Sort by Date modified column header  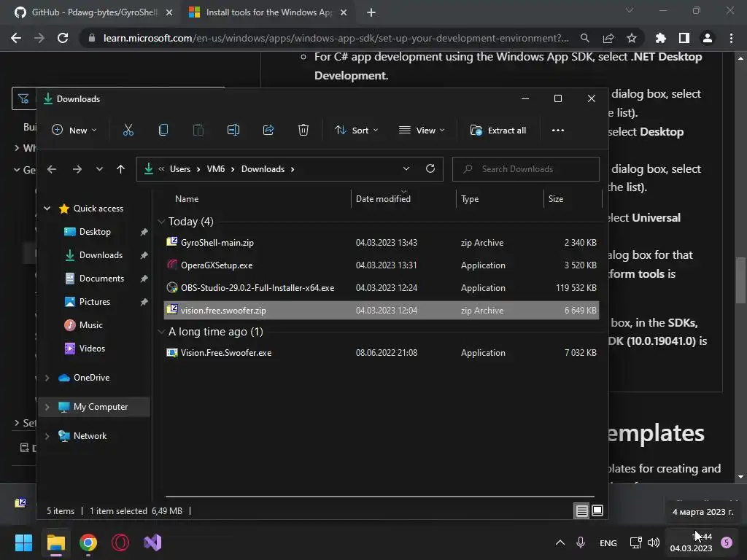click(x=383, y=199)
